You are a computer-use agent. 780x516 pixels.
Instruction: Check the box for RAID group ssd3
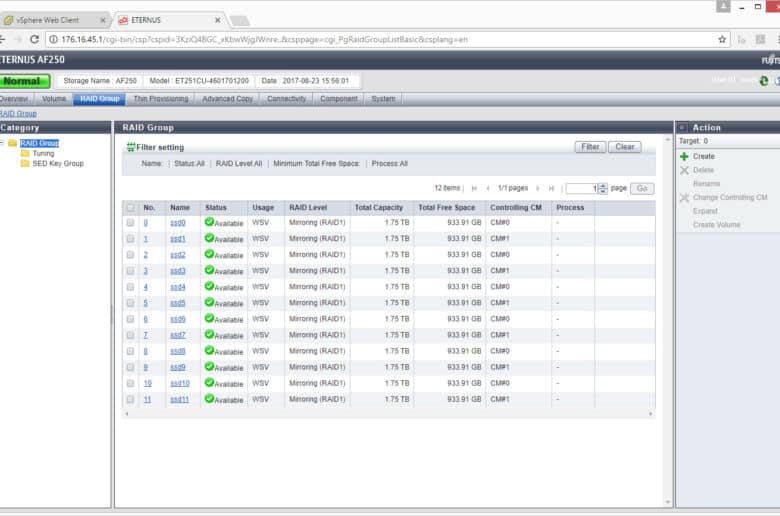pos(130,271)
